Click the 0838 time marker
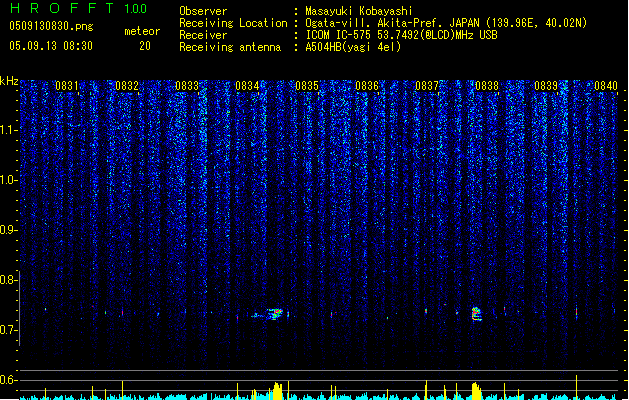Screen dimensions: 629x400 tap(487, 86)
